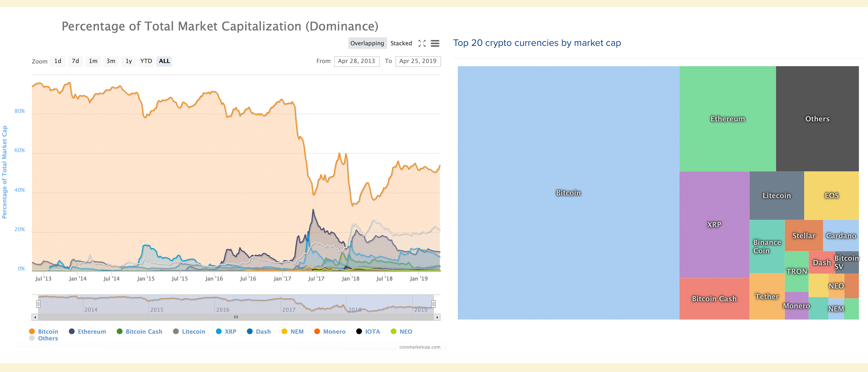The width and height of the screenshot is (868, 372).
Task: Click the navigator right range handle
Action: pos(433,304)
